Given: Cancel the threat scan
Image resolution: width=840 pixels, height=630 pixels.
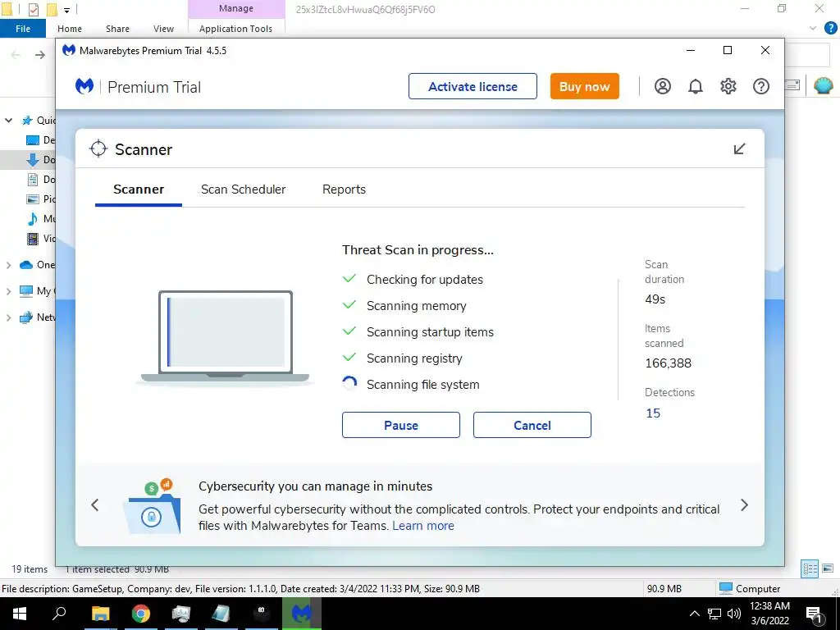Looking at the screenshot, I should 532,425.
